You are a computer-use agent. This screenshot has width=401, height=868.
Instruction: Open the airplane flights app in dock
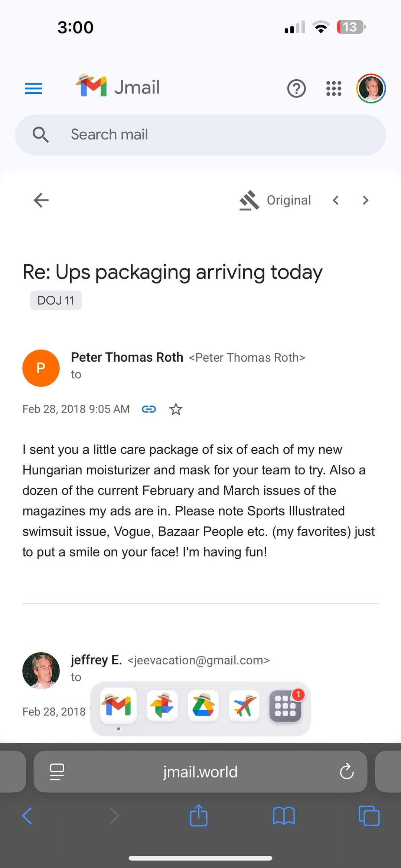[x=244, y=706]
